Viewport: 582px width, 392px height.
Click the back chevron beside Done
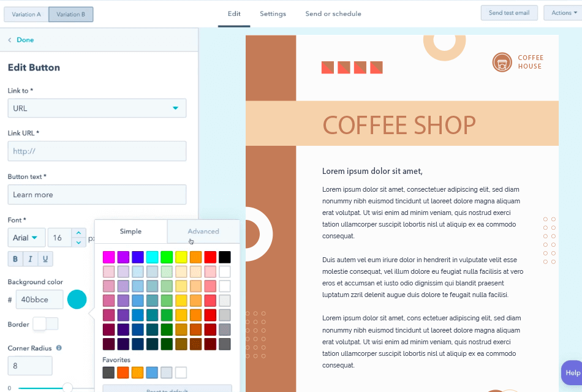[x=10, y=40]
